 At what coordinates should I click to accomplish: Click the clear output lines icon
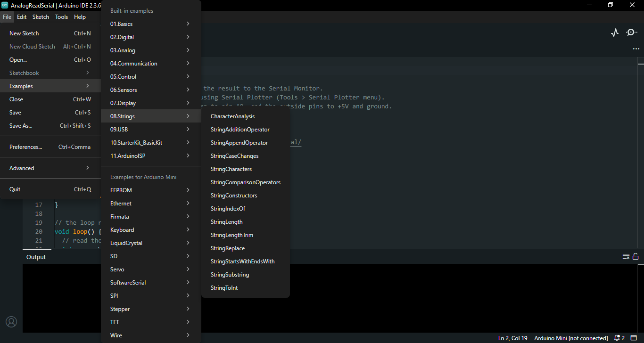(626, 257)
